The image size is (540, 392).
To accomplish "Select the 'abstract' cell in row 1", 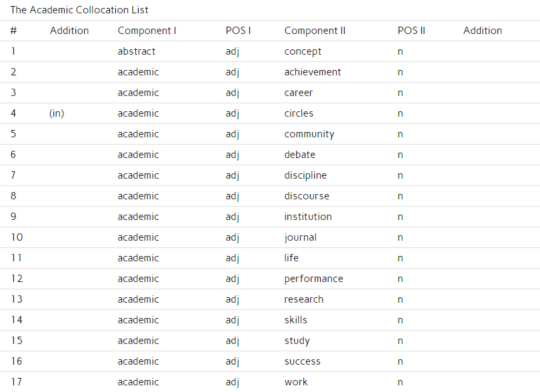I will [x=137, y=51].
